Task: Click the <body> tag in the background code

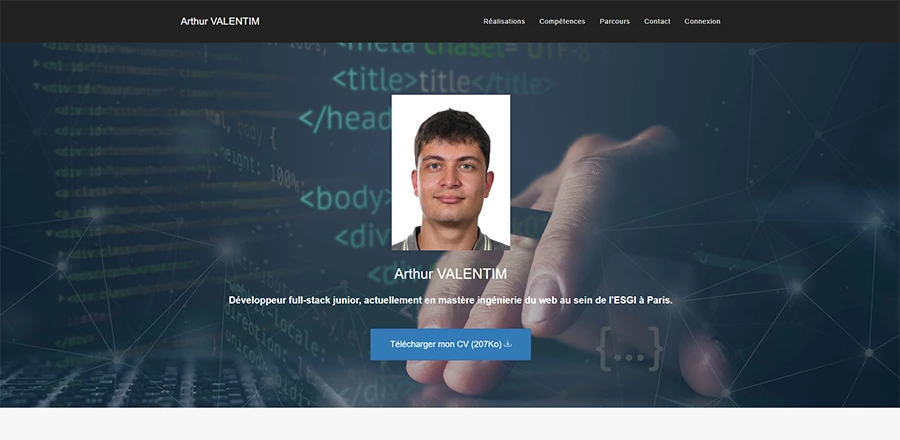Action: point(345,197)
